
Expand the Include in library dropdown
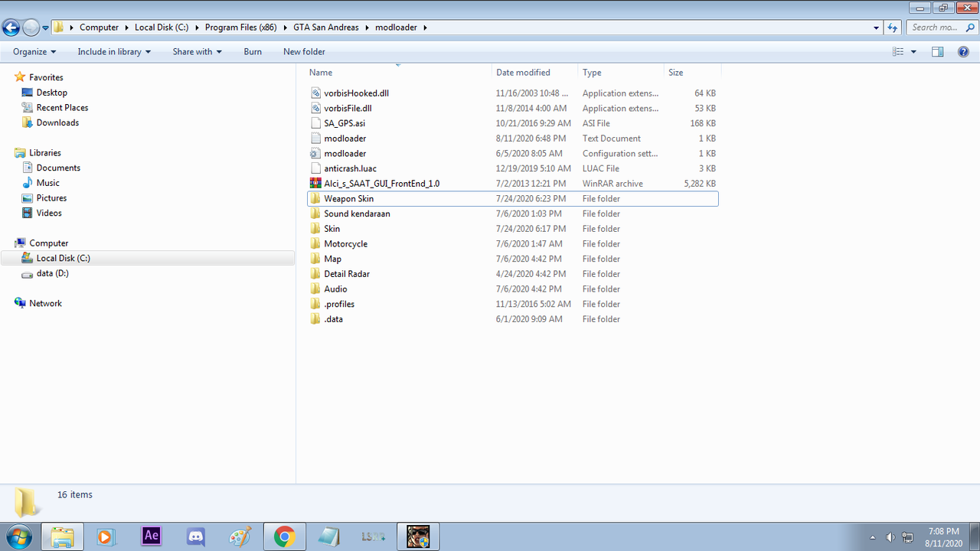tap(114, 52)
